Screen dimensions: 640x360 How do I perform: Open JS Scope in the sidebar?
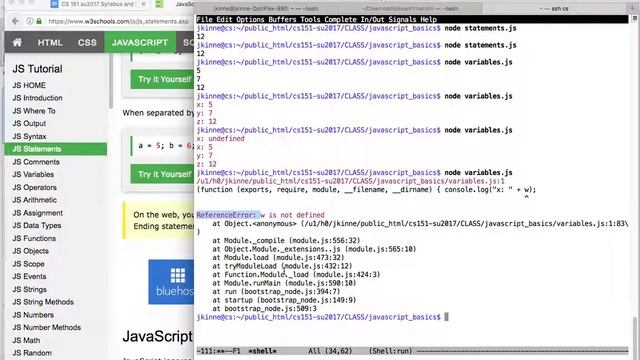coord(28,264)
